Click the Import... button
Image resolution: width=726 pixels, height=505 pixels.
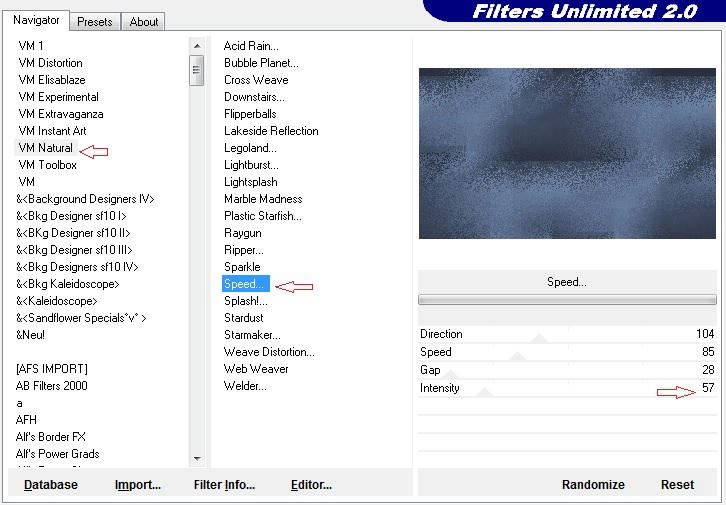tap(138, 485)
